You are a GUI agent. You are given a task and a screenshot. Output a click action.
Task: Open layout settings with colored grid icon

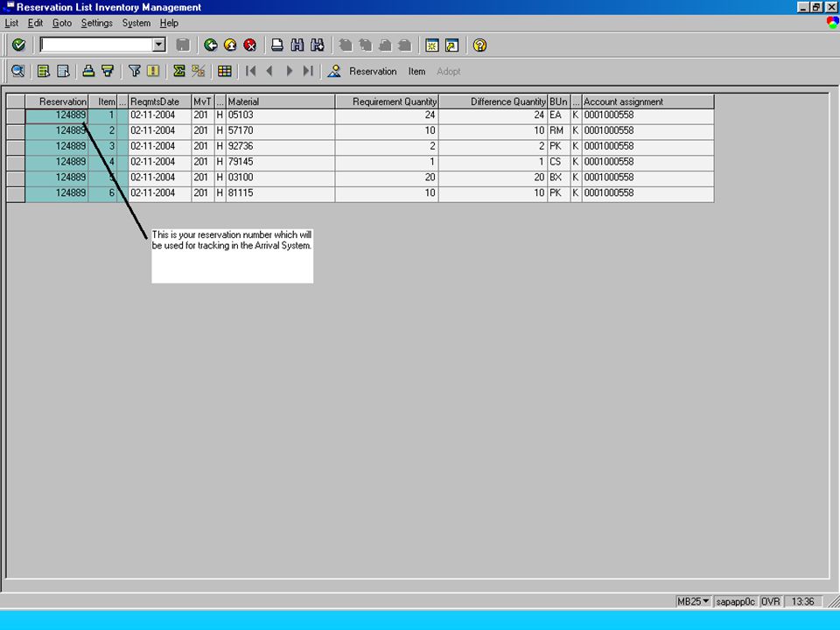[225, 71]
